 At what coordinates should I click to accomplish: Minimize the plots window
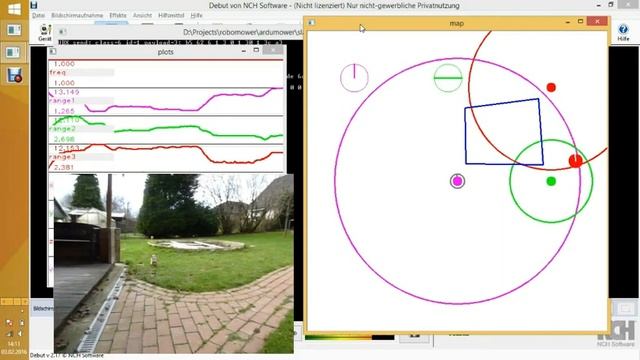244,51
